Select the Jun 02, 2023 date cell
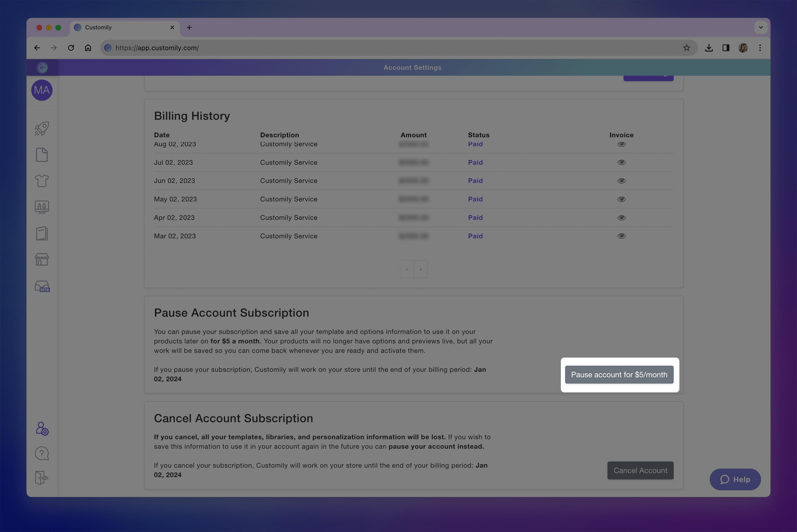This screenshot has height=532, width=797. coord(174,181)
